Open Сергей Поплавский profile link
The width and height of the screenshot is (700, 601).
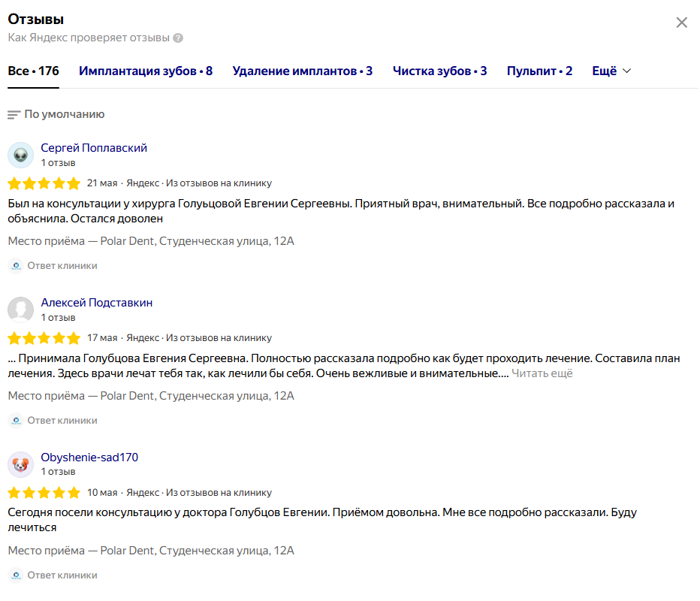(x=94, y=148)
